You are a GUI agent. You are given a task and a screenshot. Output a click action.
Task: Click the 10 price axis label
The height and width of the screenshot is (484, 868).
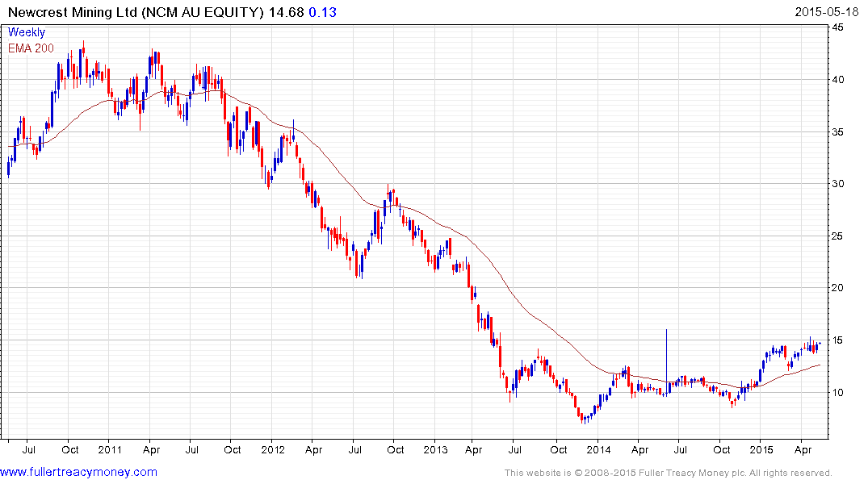pos(838,393)
